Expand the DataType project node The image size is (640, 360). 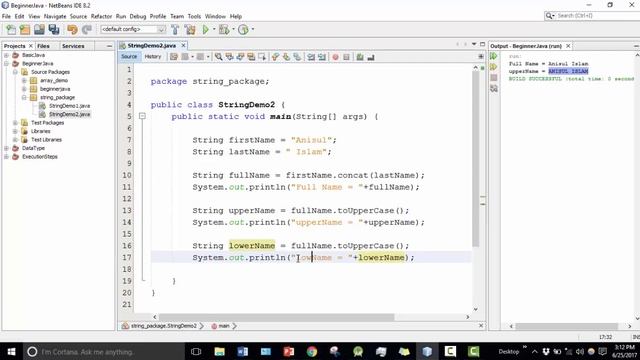coord(7,148)
